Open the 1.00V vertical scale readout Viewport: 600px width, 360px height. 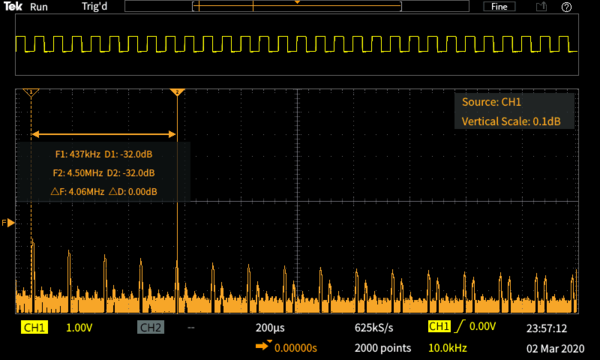79,328
